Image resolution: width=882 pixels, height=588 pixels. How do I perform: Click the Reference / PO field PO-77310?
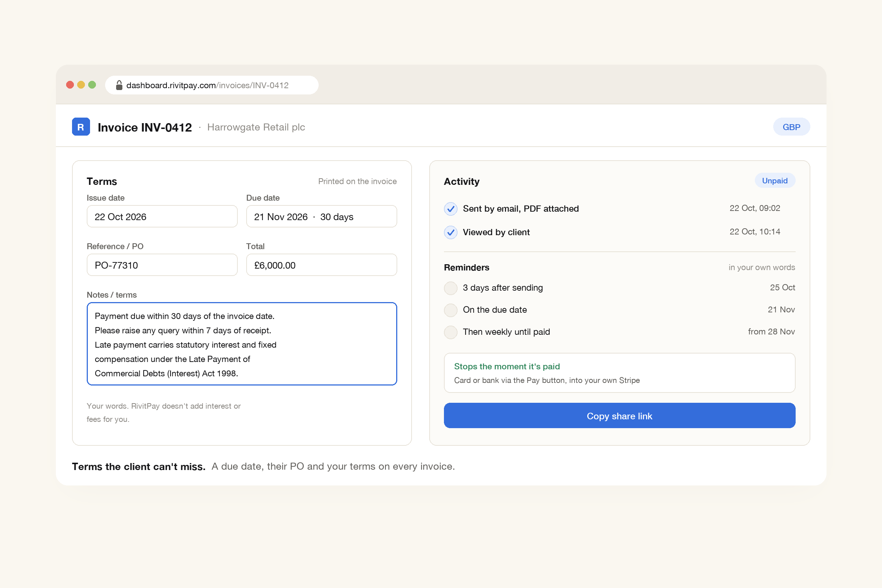(x=162, y=265)
